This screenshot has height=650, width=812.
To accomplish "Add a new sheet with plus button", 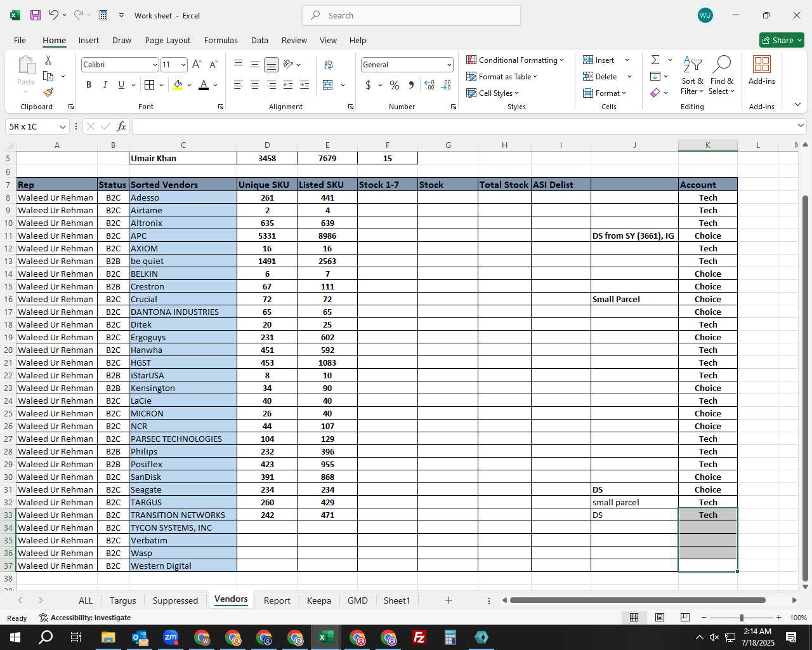I will pos(449,600).
